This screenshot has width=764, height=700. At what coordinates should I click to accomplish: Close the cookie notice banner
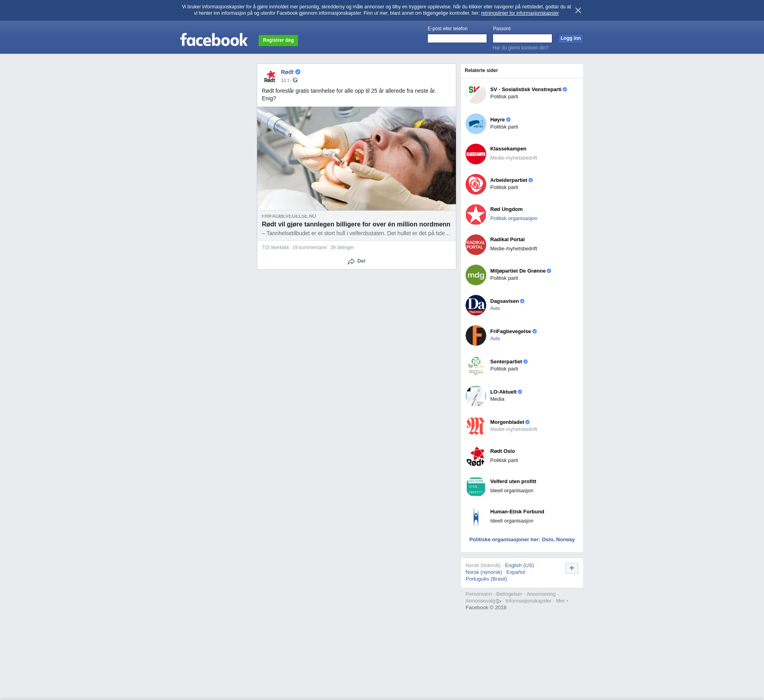[x=578, y=10]
